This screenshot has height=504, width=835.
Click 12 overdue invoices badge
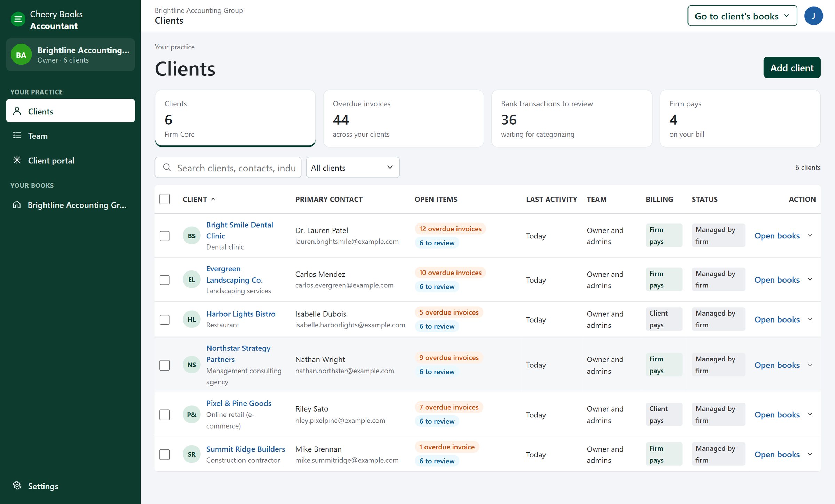450,229
